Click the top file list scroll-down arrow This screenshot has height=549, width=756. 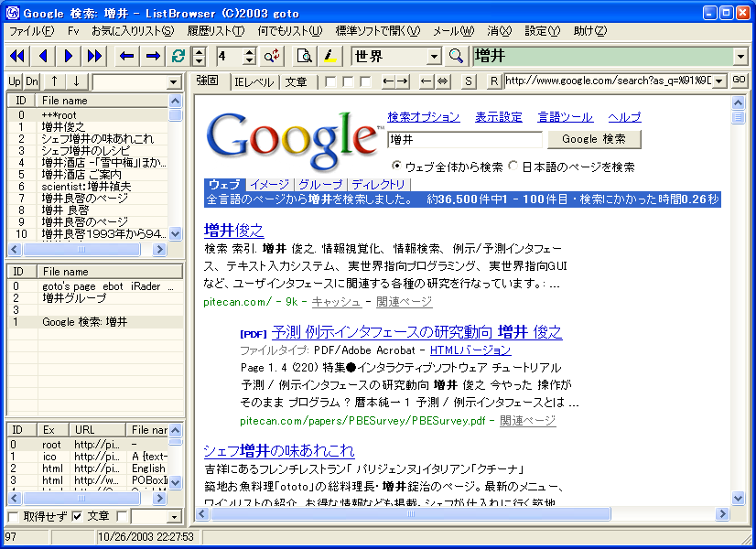175,233
